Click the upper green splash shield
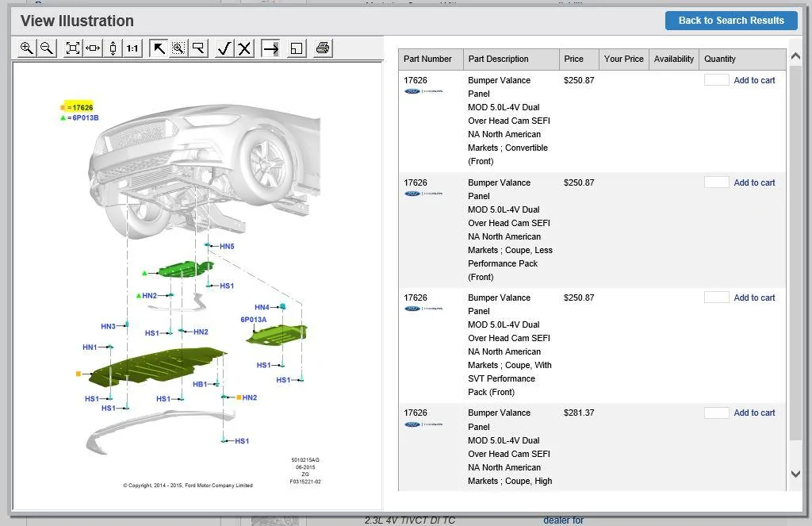The image size is (812, 526). (x=185, y=269)
